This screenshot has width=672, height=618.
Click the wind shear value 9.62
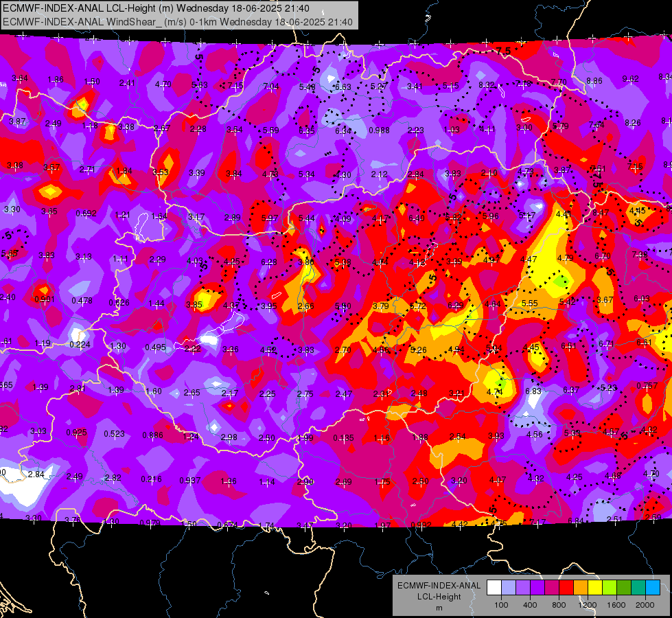tap(630, 79)
